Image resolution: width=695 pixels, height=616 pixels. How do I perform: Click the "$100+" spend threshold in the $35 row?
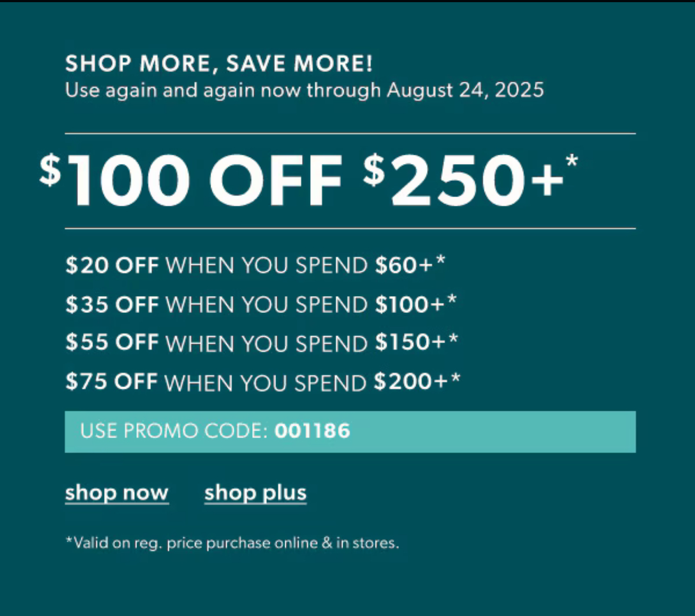click(x=410, y=305)
